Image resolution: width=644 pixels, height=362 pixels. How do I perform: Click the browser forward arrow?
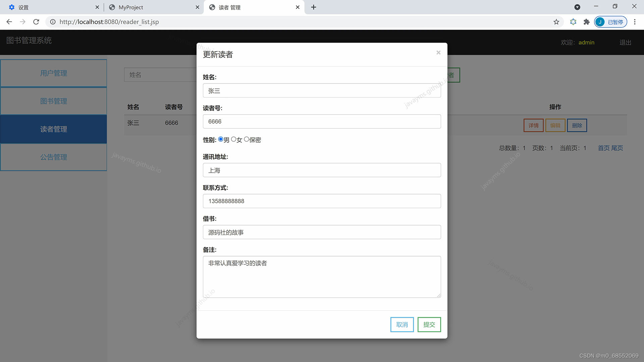(x=22, y=22)
